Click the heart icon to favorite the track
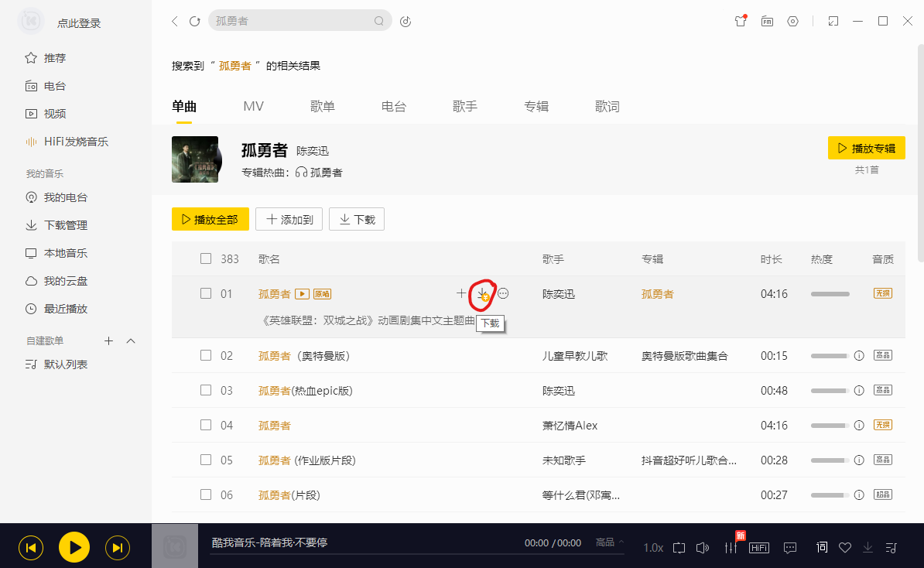The image size is (924, 568). coord(845,548)
